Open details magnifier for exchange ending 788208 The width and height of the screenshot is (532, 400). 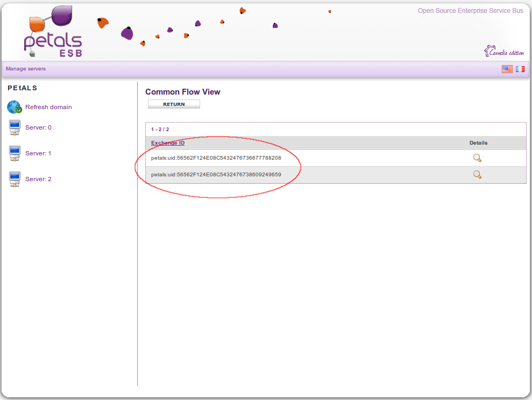click(x=477, y=158)
